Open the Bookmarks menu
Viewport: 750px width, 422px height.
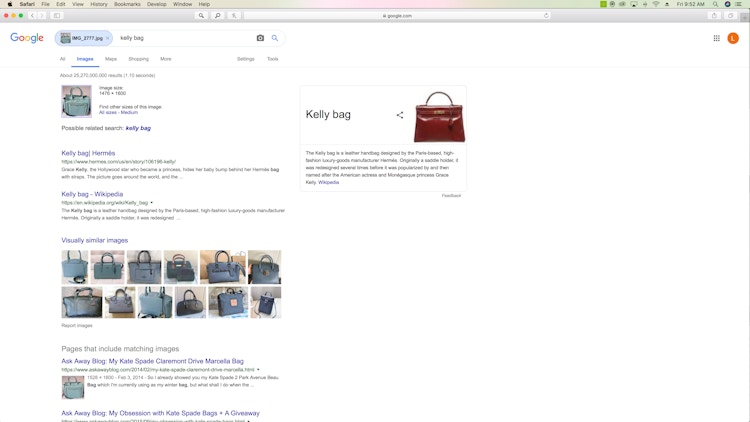[x=127, y=4]
